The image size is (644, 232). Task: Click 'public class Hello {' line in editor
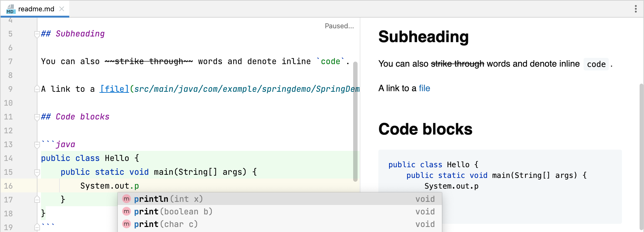[90, 158]
